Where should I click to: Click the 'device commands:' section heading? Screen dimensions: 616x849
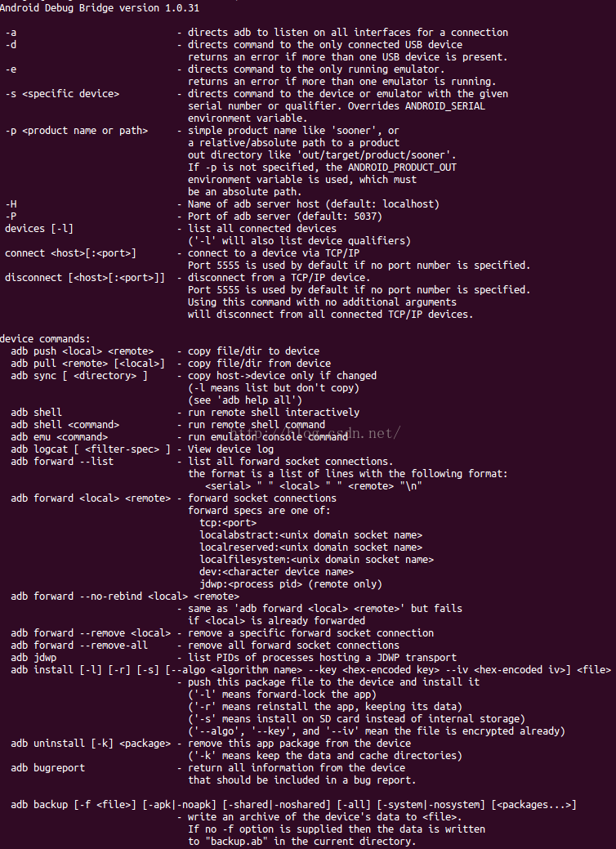click(x=46, y=338)
